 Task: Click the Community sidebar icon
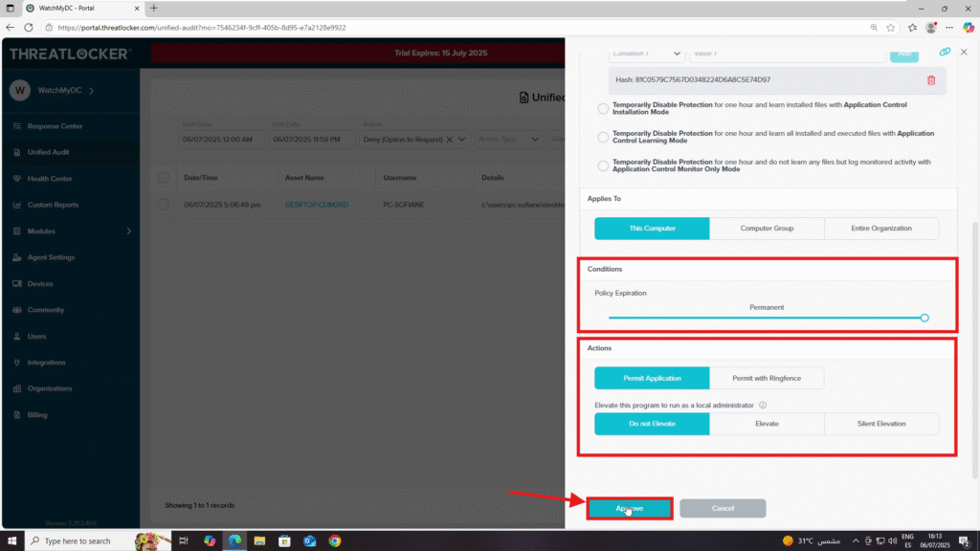(x=17, y=310)
